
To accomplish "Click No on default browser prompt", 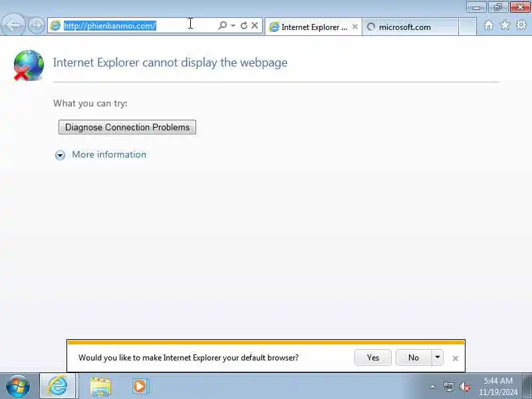I will (414, 358).
